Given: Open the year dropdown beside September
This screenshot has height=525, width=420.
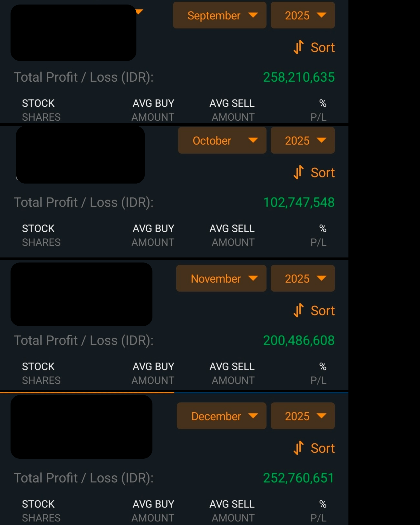Looking at the screenshot, I should click(x=302, y=15).
